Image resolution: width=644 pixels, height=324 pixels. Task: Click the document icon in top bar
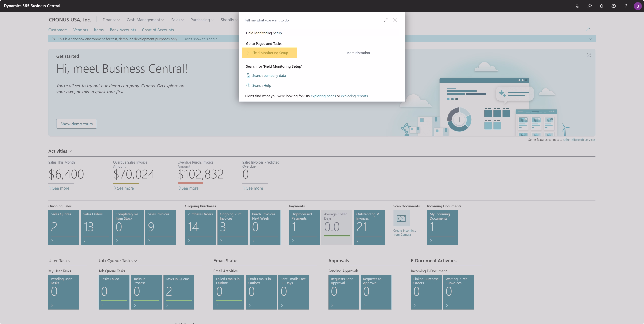click(x=577, y=6)
